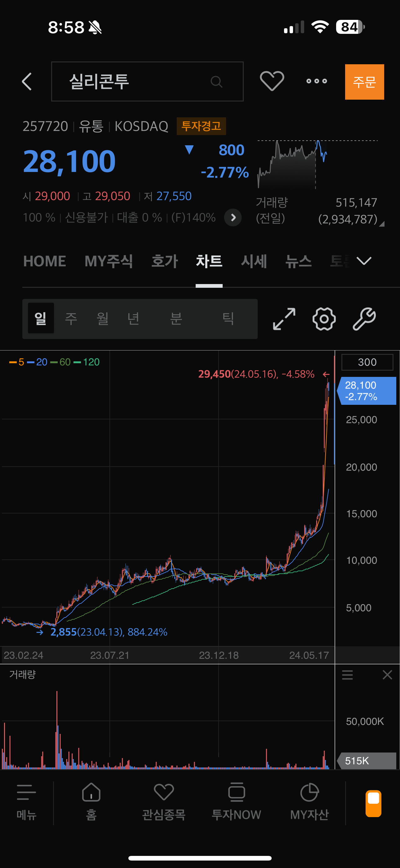Tap the search magnifier icon
This screenshot has height=868, width=400.
(216, 82)
